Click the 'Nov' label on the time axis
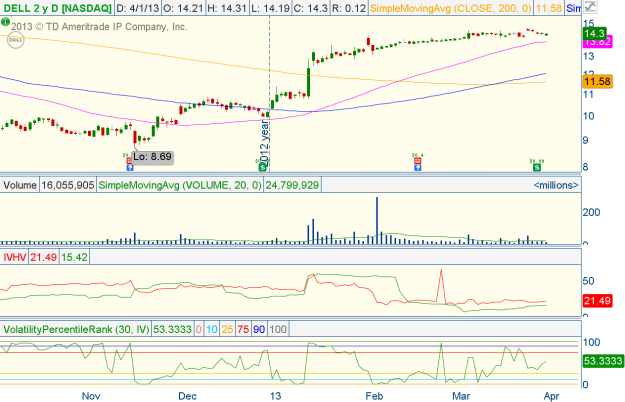The image size is (625, 402). click(91, 396)
